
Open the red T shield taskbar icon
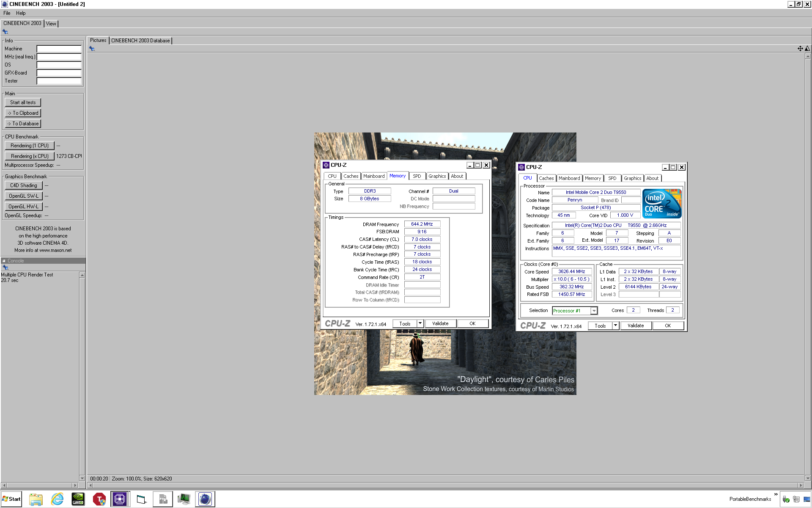coord(99,499)
